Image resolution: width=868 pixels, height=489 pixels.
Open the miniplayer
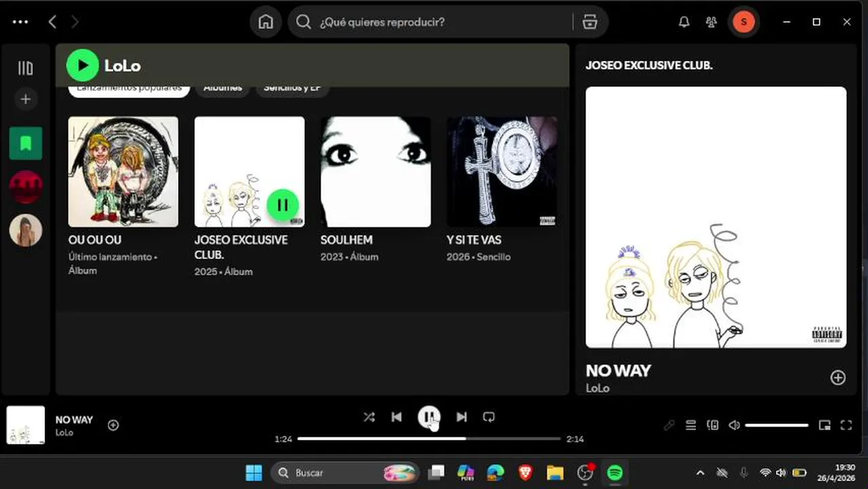pyautogui.click(x=825, y=425)
